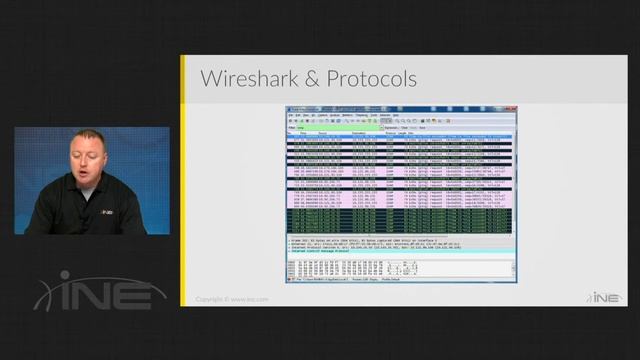This screenshot has width=640, height=360.
Task: Click the Expression... button beside the filter
Action: (x=391, y=128)
